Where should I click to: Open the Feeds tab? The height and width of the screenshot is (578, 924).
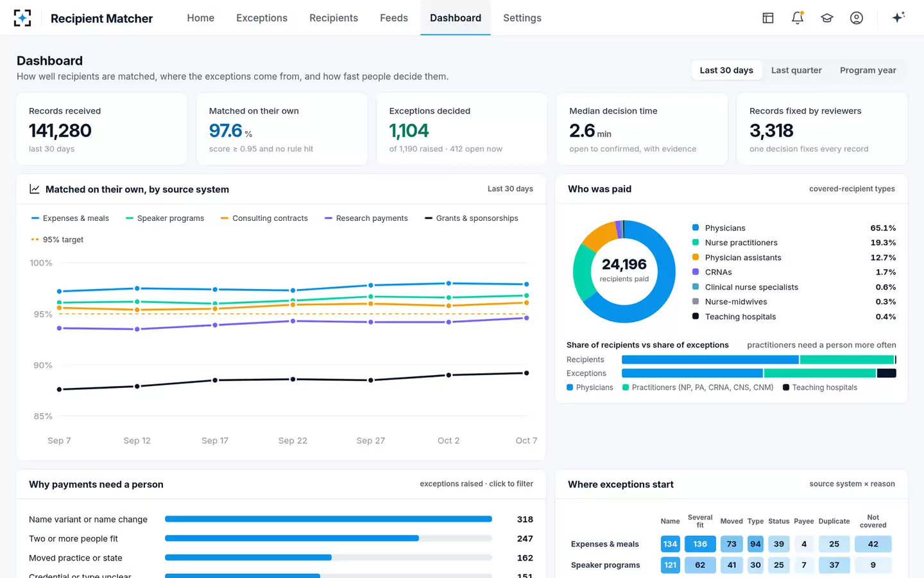pos(394,18)
